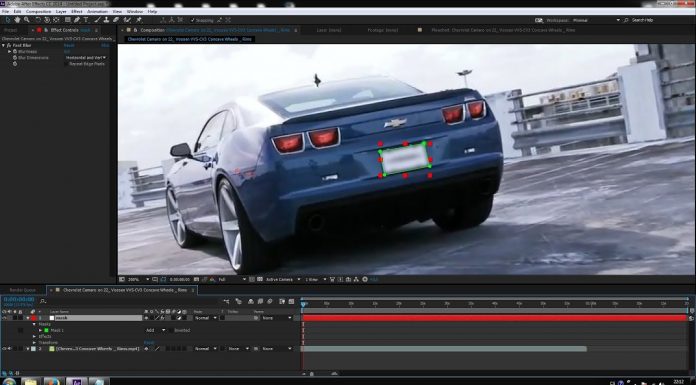The image size is (696, 385).
Task: Select the Horizontal Type tool
Action: click(86, 20)
